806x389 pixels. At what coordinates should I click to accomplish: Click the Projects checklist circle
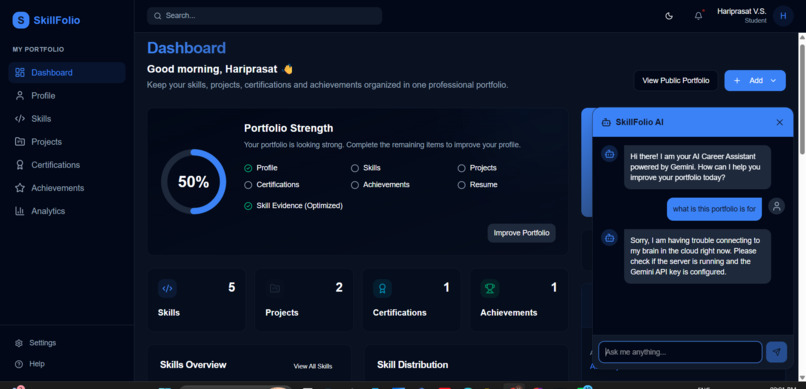[461, 168]
